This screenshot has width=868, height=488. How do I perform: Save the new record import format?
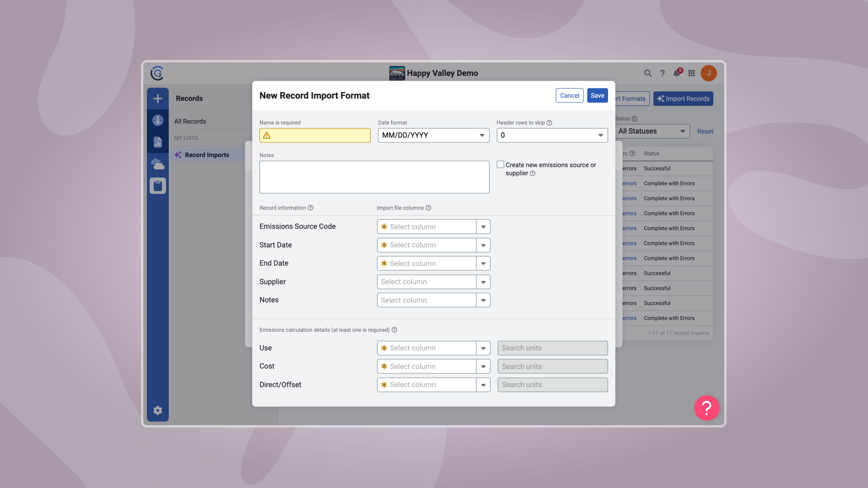(597, 95)
